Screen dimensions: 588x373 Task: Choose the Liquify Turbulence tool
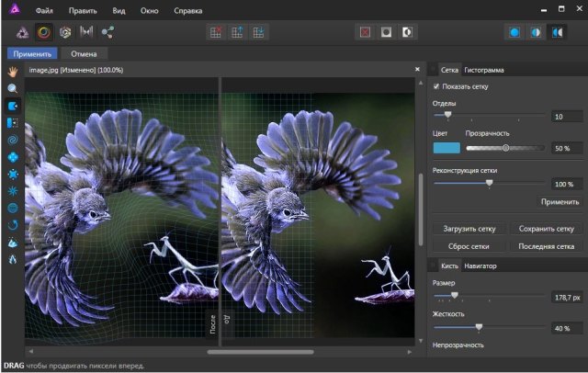click(13, 191)
